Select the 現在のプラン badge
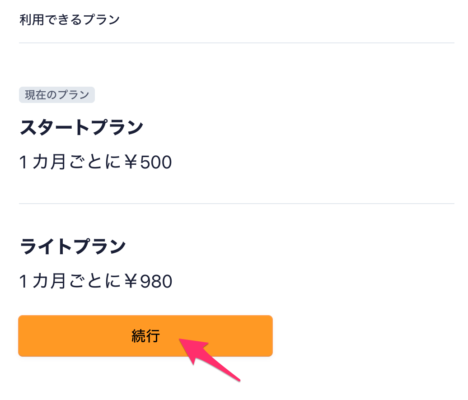468x400 pixels. (x=57, y=95)
